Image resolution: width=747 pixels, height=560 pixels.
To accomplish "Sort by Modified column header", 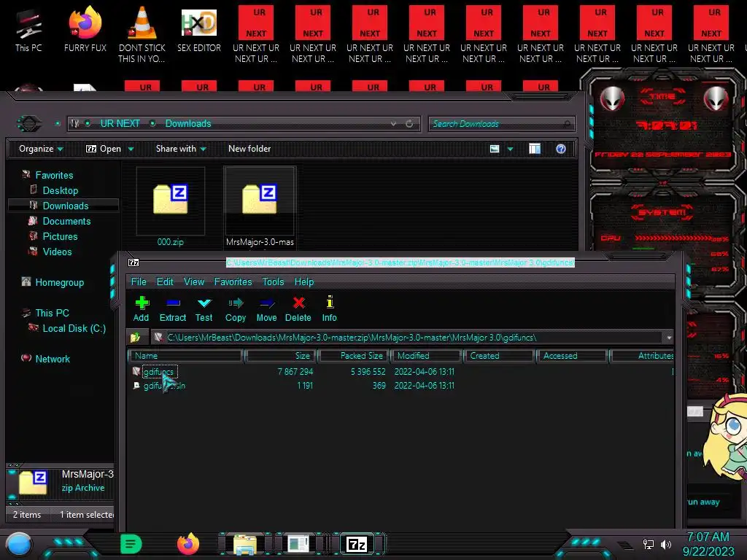I will [426, 356].
